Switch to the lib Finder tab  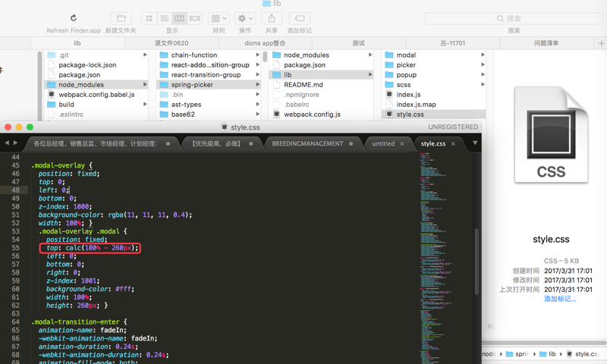pos(77,43)
